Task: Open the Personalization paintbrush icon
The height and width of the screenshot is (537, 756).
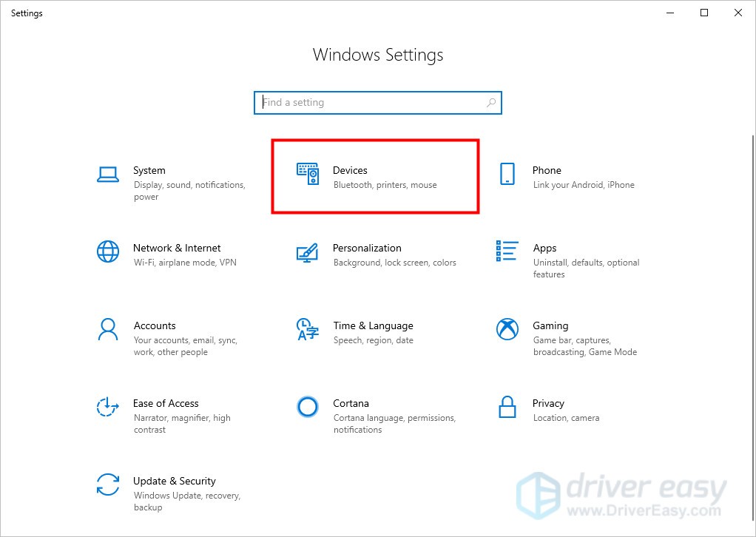Action: point(308,252)
